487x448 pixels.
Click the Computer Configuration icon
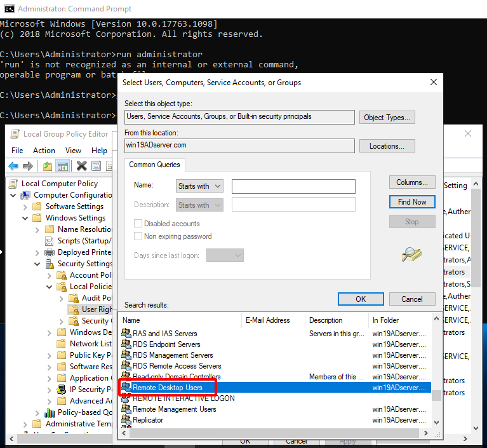pyautogui.click(x=25, y=195)
